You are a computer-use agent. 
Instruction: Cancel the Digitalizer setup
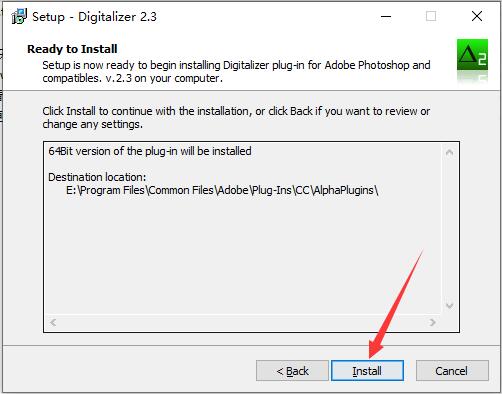tap(452, 370)
